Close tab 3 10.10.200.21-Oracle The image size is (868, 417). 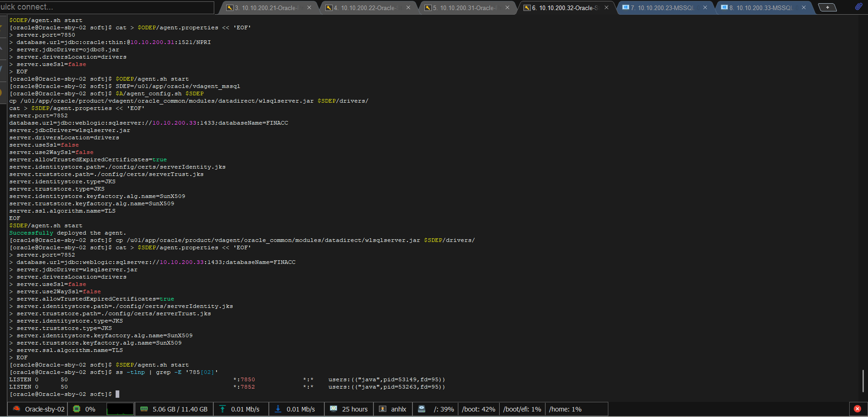coord(309,8)
